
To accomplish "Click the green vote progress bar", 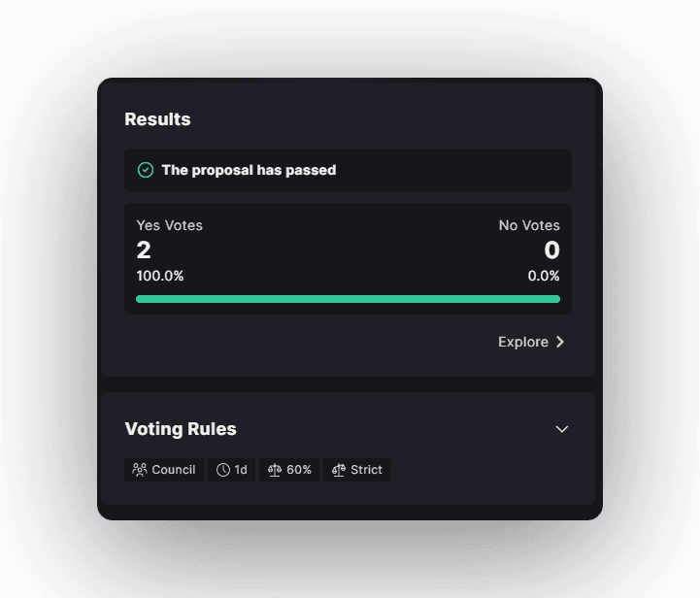I will 348,299.
